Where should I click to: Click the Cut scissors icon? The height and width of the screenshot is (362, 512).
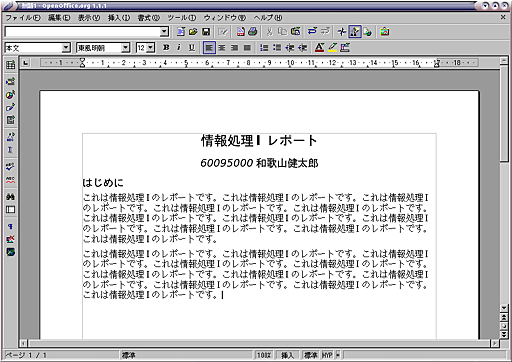tap(269, 32)
